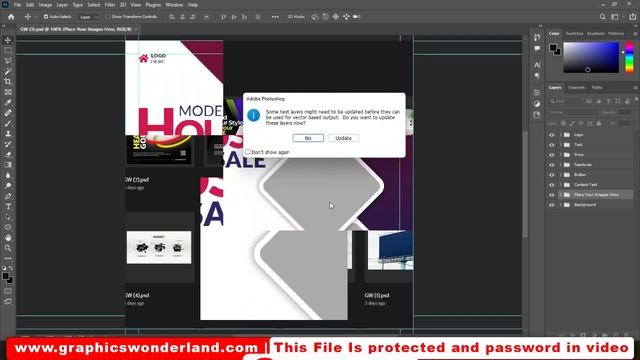The width and height of the screenshot is (640, 360).
Task: Open the File menu
Action: tap(18, 5)
